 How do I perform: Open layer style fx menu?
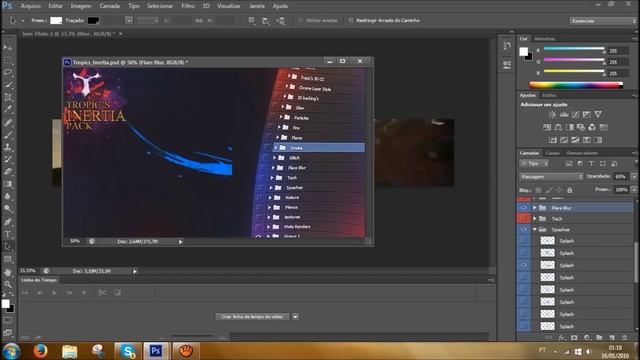562,338
